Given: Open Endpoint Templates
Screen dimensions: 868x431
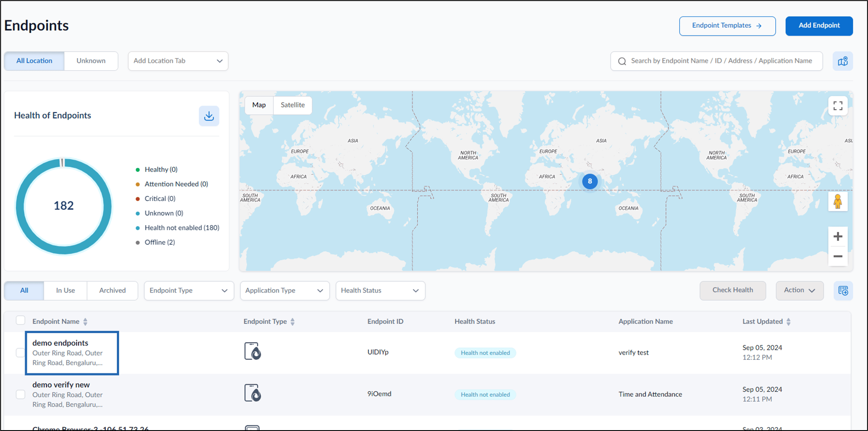Looking at the screenshot, I should coord(727,26).
